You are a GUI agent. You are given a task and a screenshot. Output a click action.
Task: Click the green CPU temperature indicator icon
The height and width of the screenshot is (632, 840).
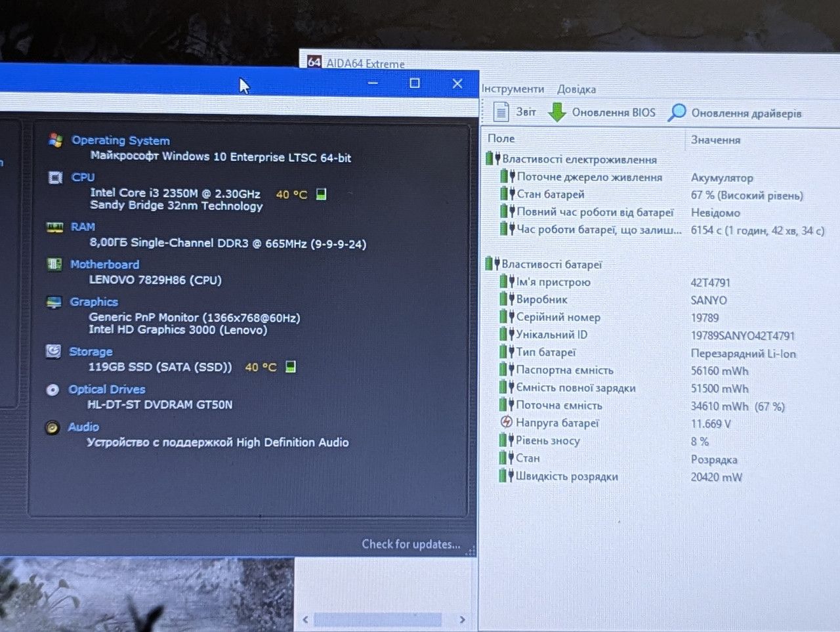[x=321, y=194]
